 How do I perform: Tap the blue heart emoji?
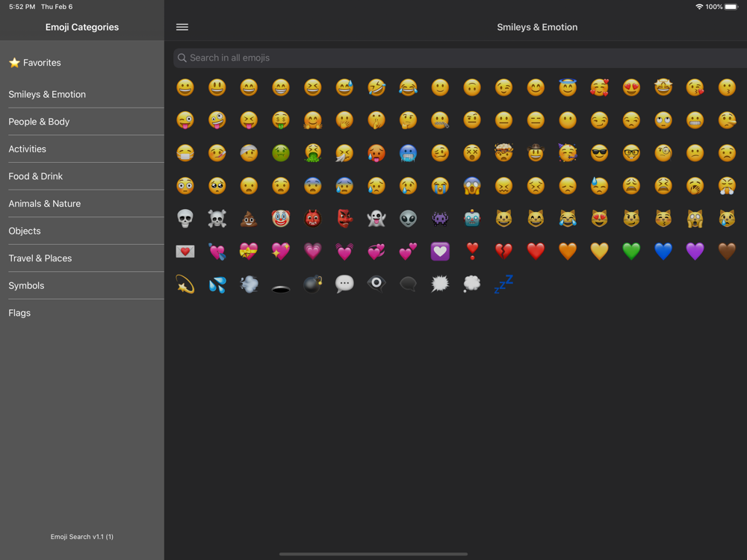click(x=663, y=251)
